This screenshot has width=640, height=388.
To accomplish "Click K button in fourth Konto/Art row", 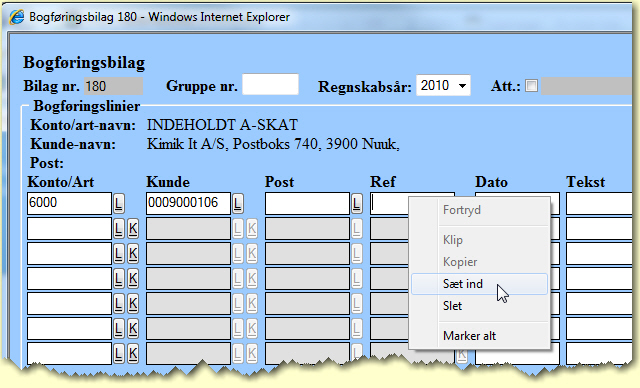I will point(133,278).
